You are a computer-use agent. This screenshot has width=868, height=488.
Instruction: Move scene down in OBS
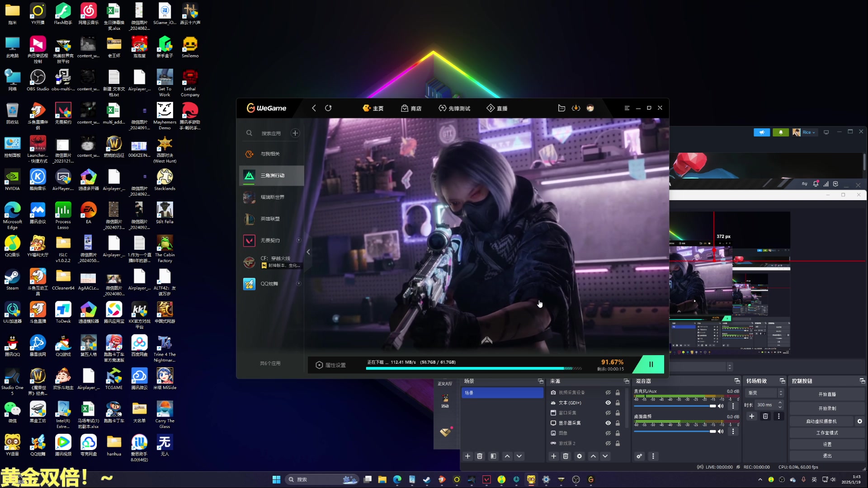519,456
